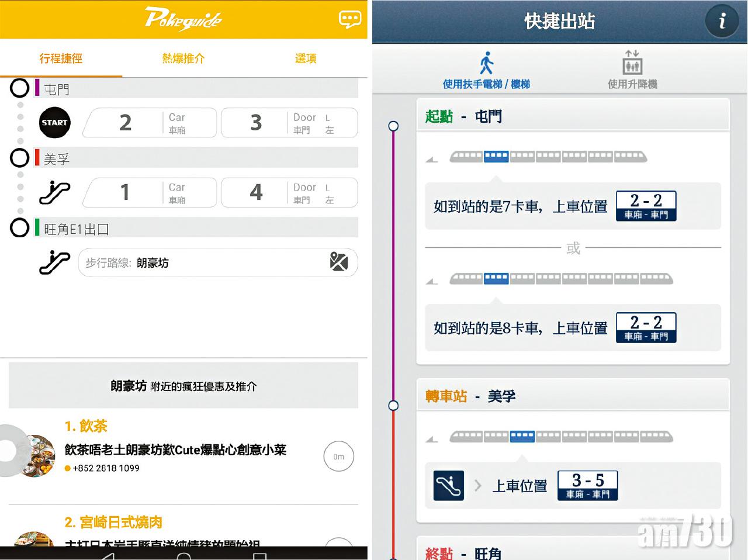Switch to the 熱爆推介 tab
748x560 pixels.
point(182,58)
